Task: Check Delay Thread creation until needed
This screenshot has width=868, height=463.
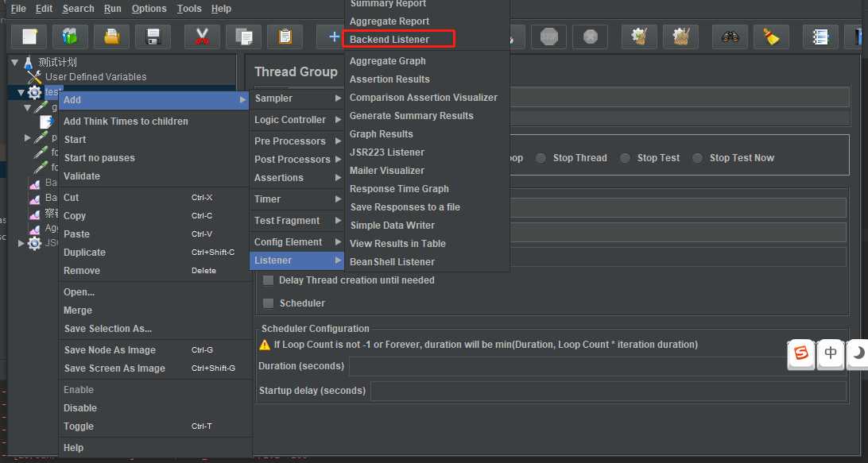Action: tap(269, 280)
